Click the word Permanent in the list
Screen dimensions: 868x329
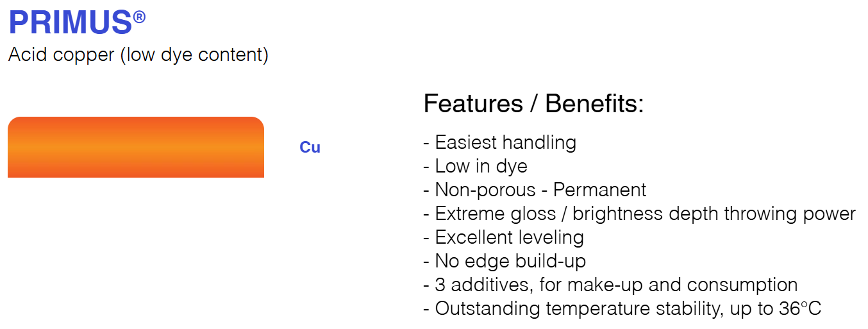[600, 190]
